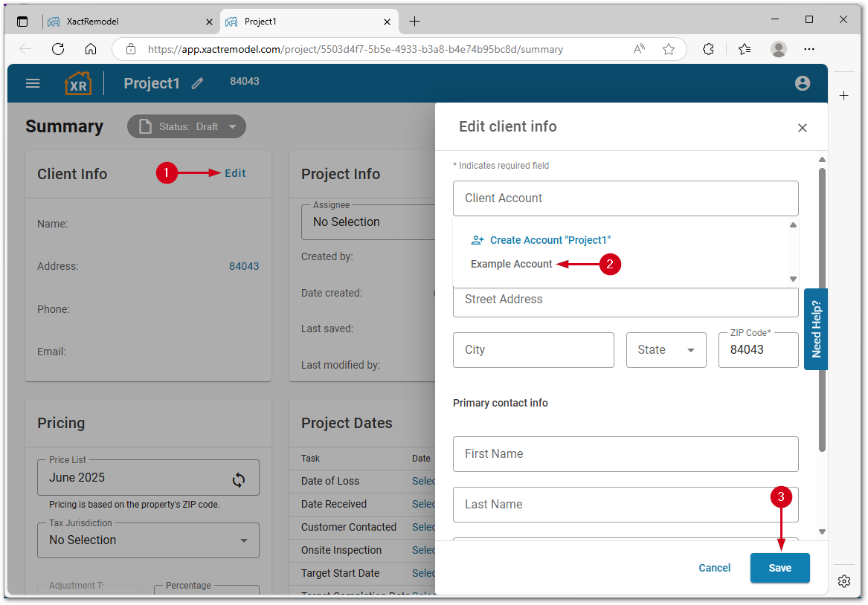Viewport: 868px width, 605px height.
Task: Close the Project1 tab
Action: [387, 22]
